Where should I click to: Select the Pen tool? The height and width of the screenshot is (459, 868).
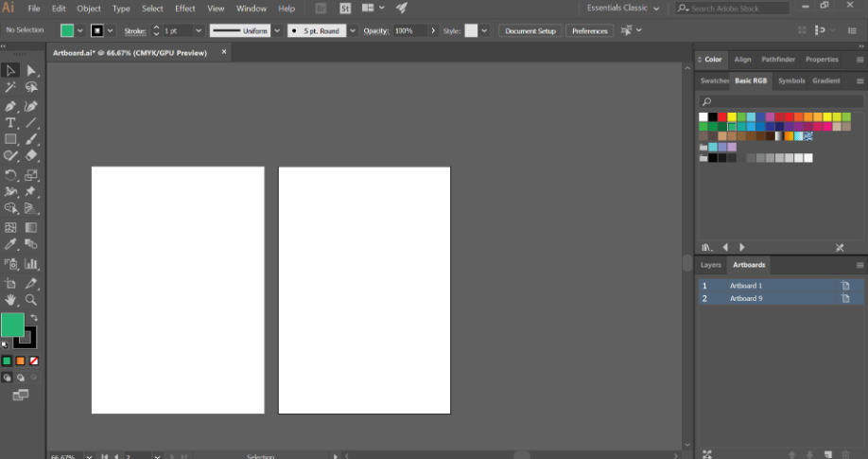[10, 106]
